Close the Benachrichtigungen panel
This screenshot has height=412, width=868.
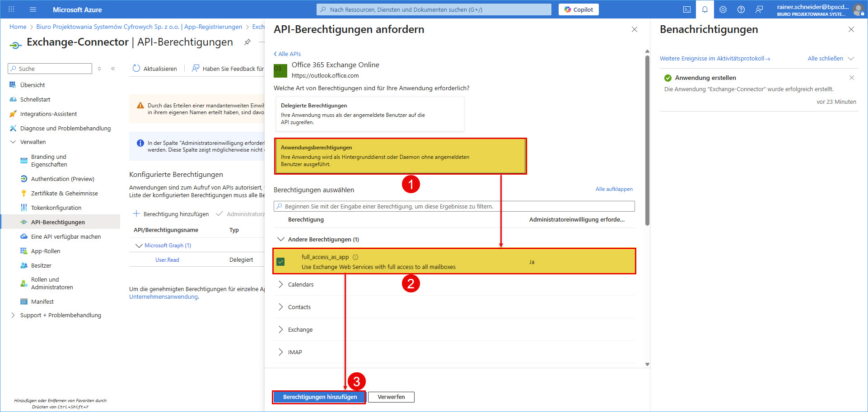851,29
